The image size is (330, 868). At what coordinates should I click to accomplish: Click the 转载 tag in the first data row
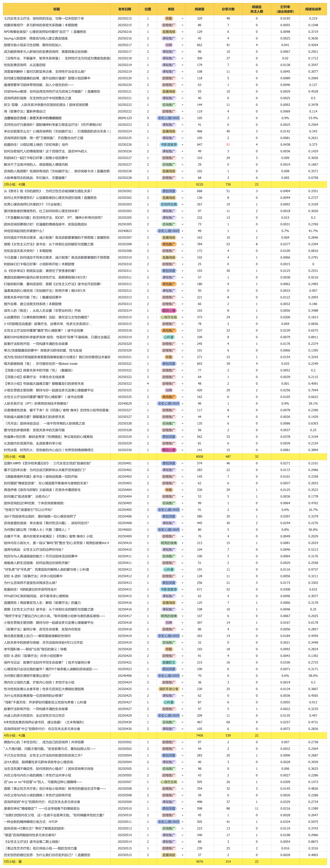point(169,19)
